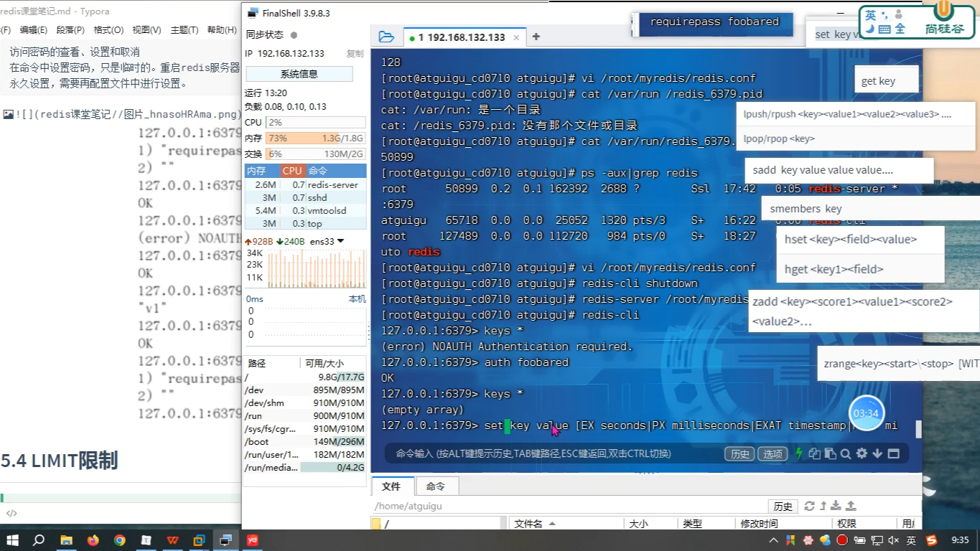
Task: Open Typora's 帮助(H) menu
Action: click(222, 29)
